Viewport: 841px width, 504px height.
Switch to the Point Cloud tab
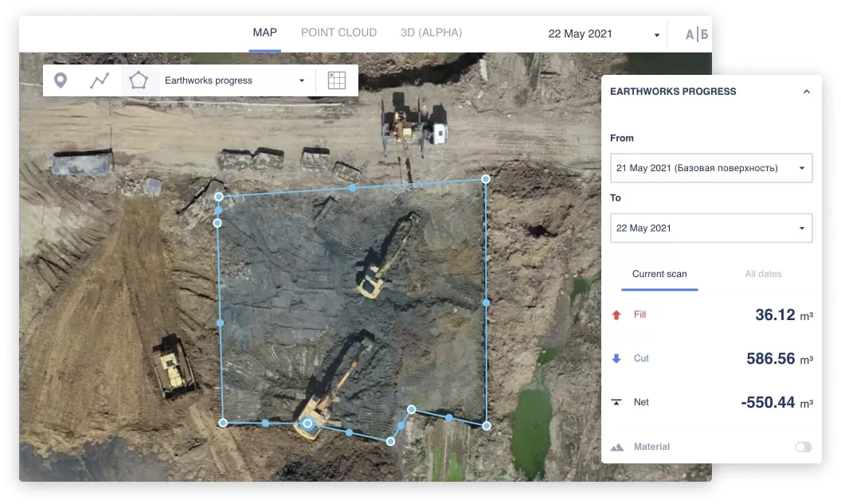(338, 33)
